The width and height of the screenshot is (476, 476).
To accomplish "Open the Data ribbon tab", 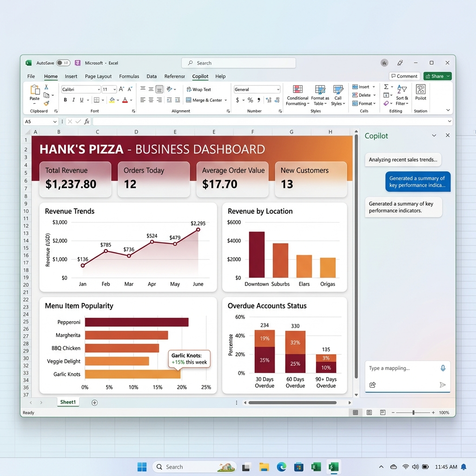I will pyautogui.click(x=151, y=76).
